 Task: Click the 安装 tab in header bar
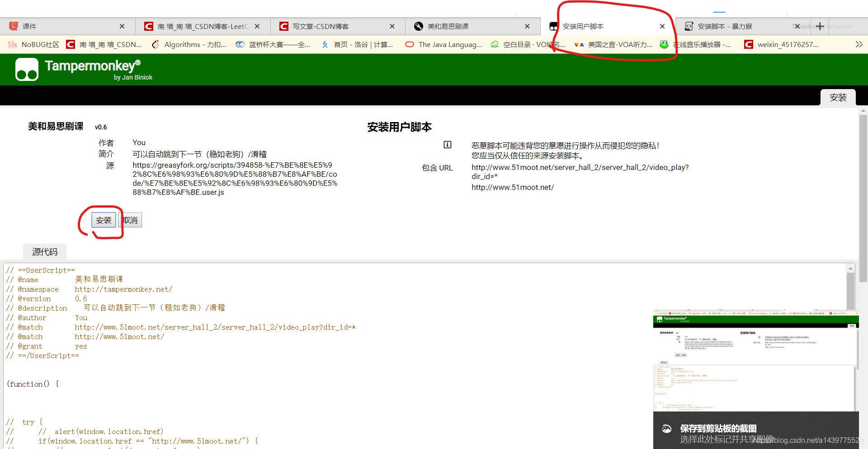point(838,97)
